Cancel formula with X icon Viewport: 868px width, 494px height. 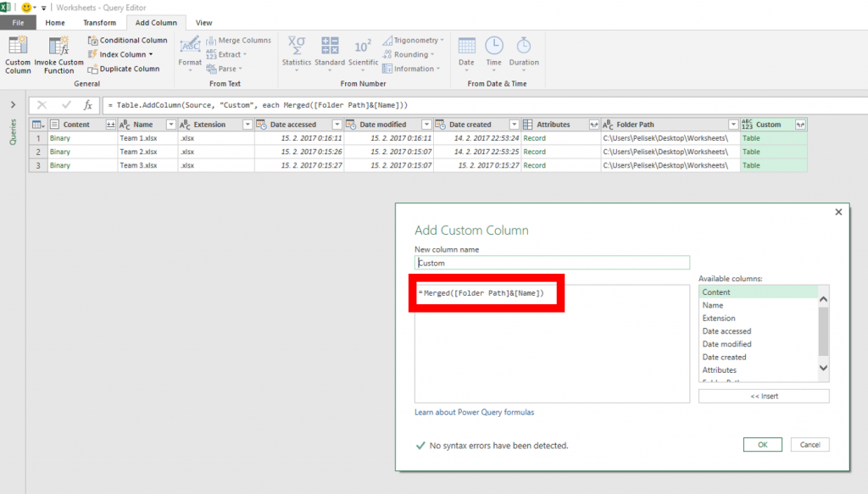click(42, 105)
